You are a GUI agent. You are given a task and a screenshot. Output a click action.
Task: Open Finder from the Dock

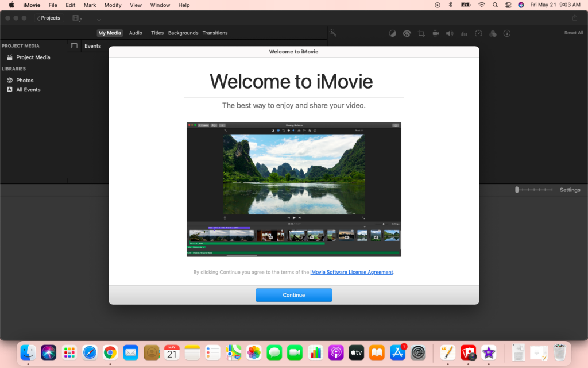point(28,352)
